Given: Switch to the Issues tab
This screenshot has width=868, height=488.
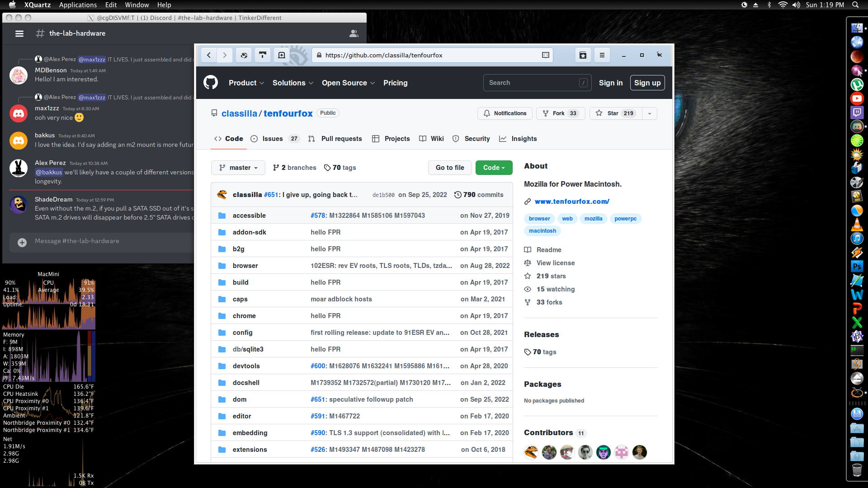Looking at the screenshot, I should pos(273,139).
